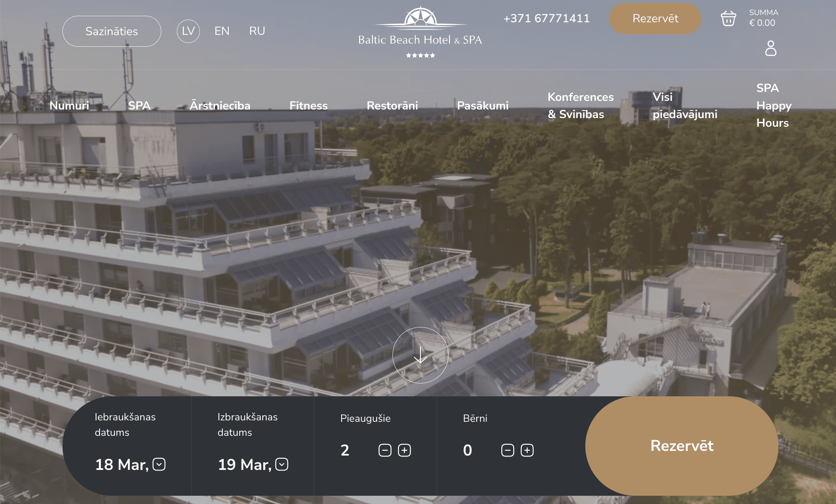
Task: Switch language to EN
Action: pyautogui.click(x=222, y=31)
